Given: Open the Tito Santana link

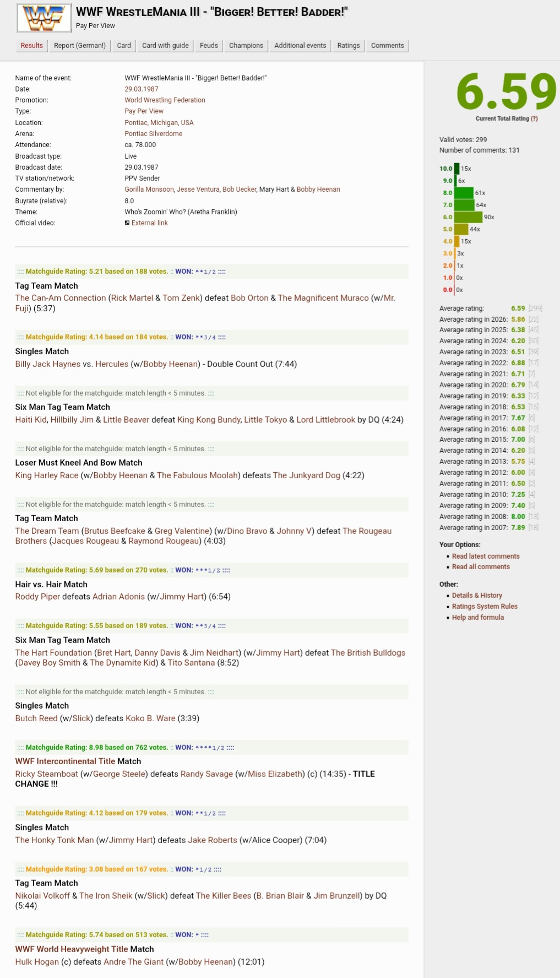Looking at the screenshot, I should (191, 663).
